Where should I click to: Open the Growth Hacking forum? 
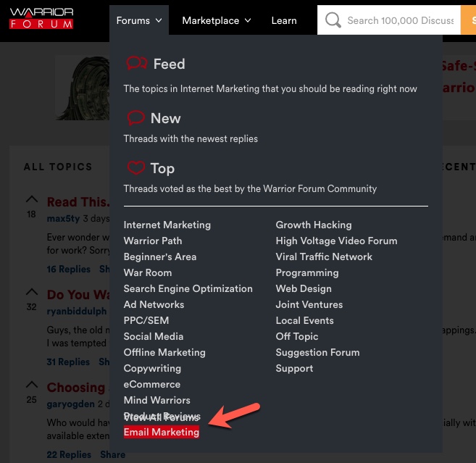313,225
